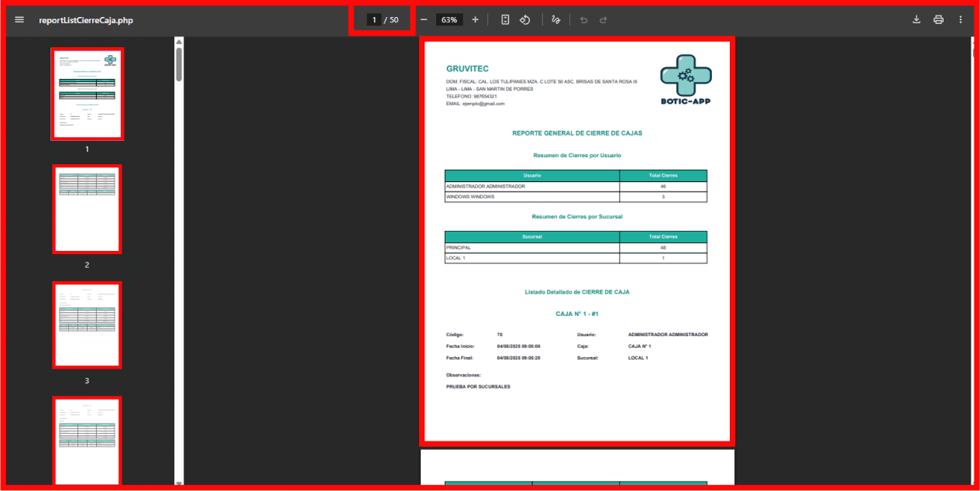Click the Redo arrow in the toolbar
The image size is (980, 491).
(x=603, y=19)
